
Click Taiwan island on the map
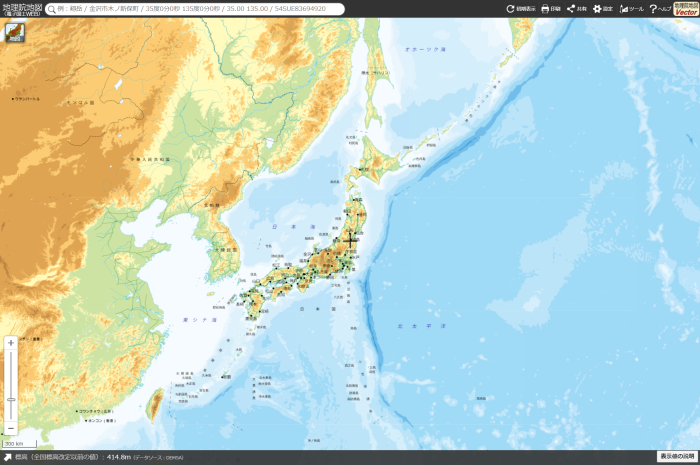click(x=154, y=403)
